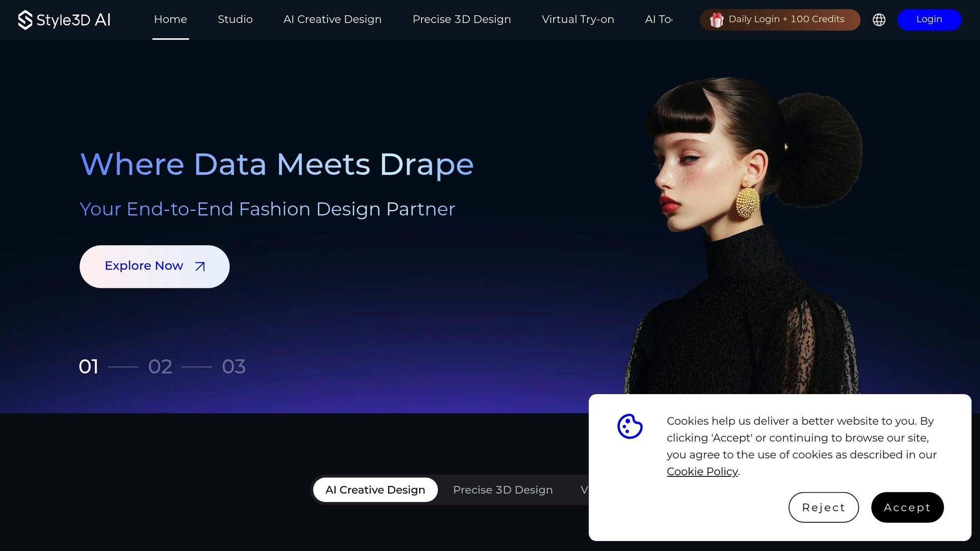Image resolution: width=980 pixels, height=551 pixels.
Task: Switch to the Precise 3D Design tab pill
Action: click(502, 490)
